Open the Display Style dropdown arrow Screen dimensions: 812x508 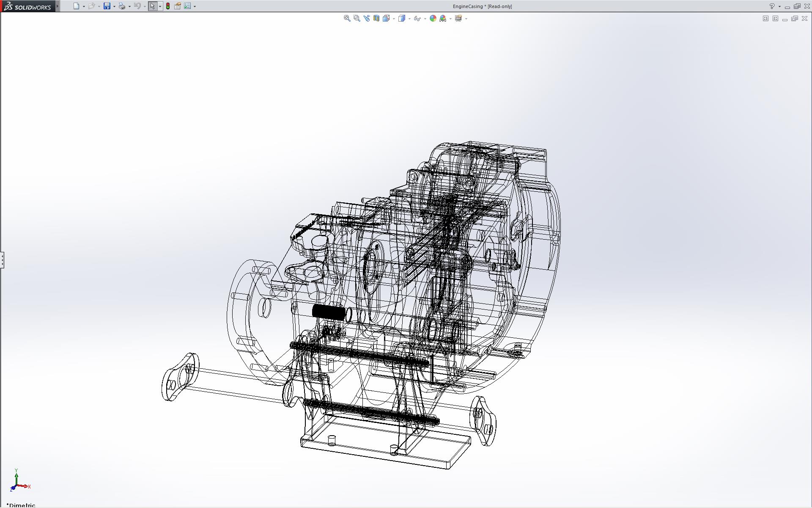pyautogui.click(x=409, y=19)
